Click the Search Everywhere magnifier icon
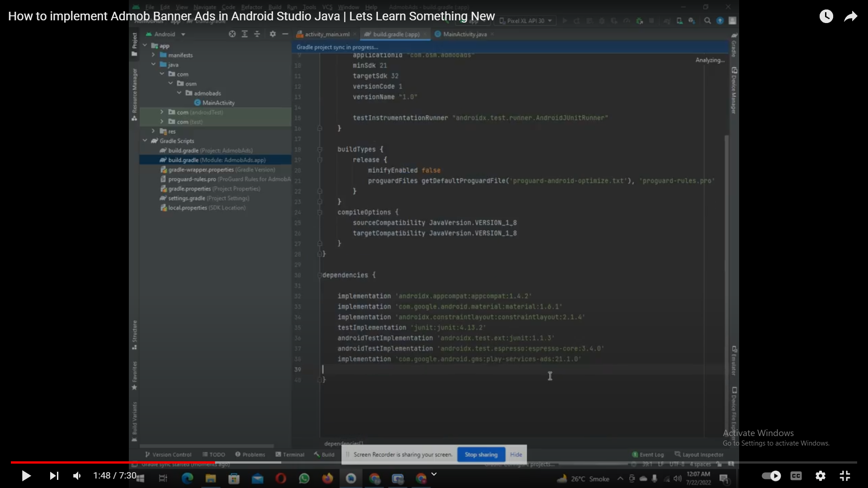Image resolution: width=868 pixels, height=488 pixels. (708, 21)
